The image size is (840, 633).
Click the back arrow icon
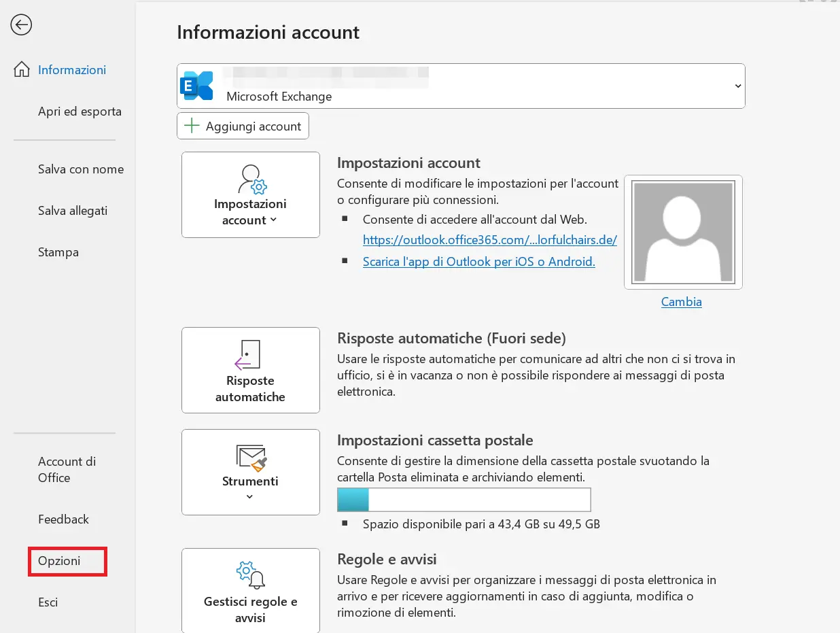(x=22, y=25)
